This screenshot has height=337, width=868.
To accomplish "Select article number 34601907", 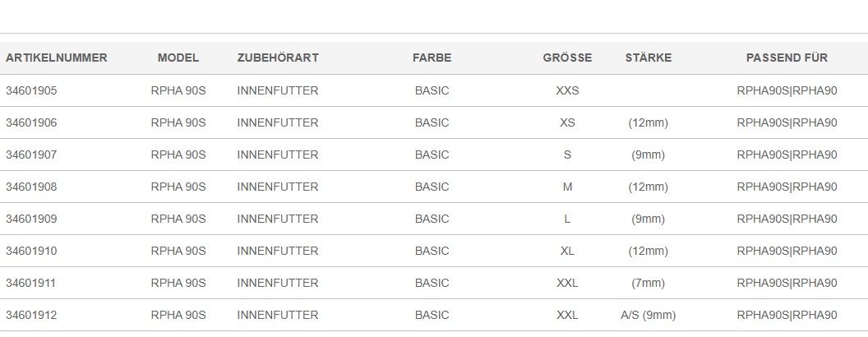I will (31, 155).
